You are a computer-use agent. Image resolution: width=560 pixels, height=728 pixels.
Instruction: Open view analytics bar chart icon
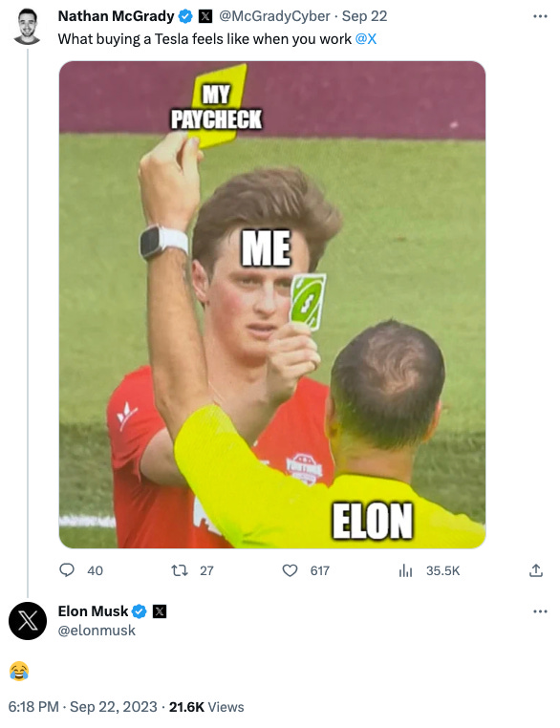click(x=405, y=570)
